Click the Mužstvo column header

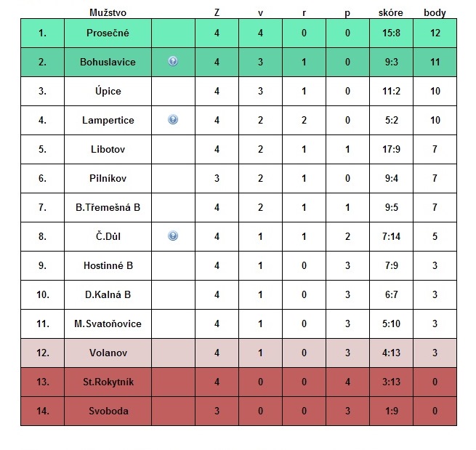point(108,12)
